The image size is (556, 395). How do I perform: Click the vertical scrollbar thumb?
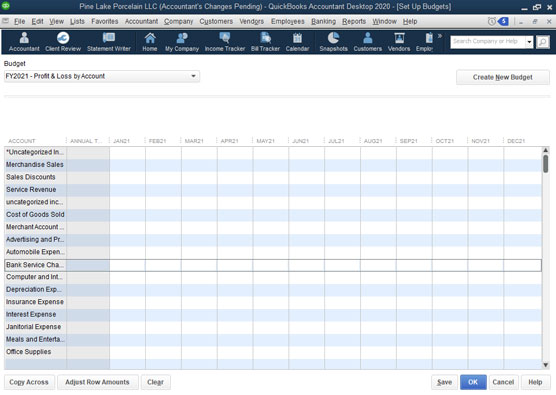(546, 164)
